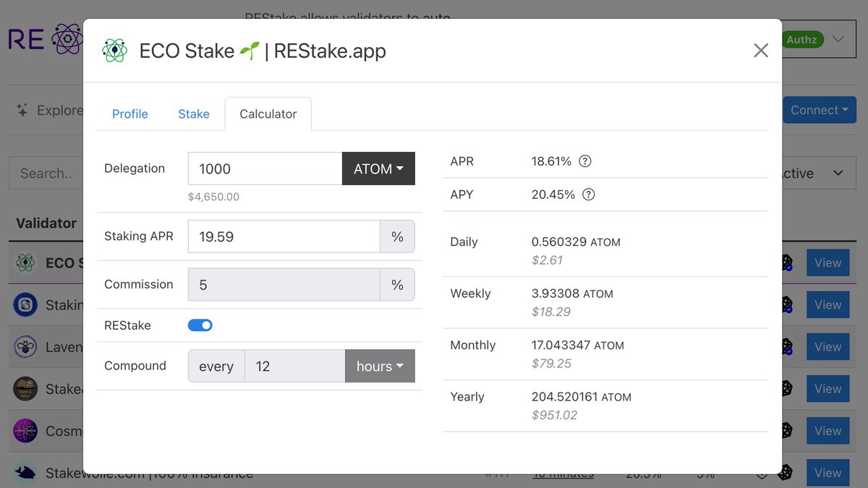Click the $18.29 weekly dollar amount
Screen dimensions: 868x488
551,312
